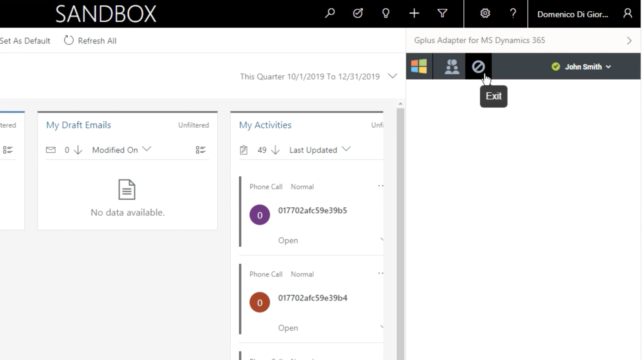Collapse the Gplus Adapter panel chevron
Screen dimensions: 644x360
[x=629, y=41]
